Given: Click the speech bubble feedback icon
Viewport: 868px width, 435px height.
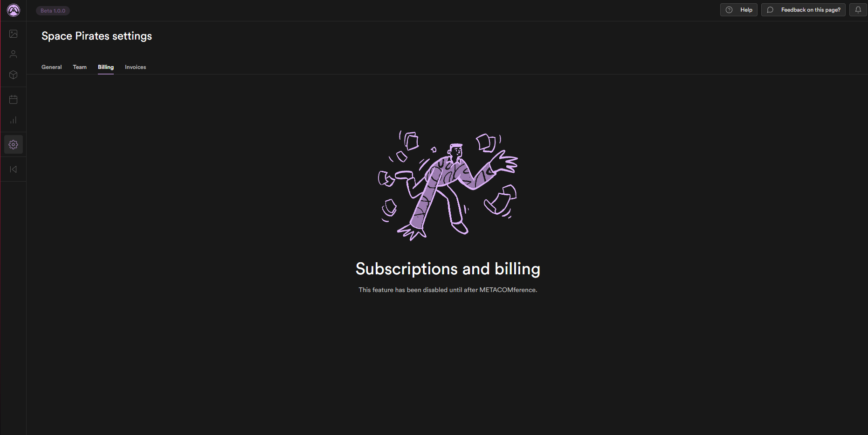Looking at the screenshot, I should pos(770,10).
